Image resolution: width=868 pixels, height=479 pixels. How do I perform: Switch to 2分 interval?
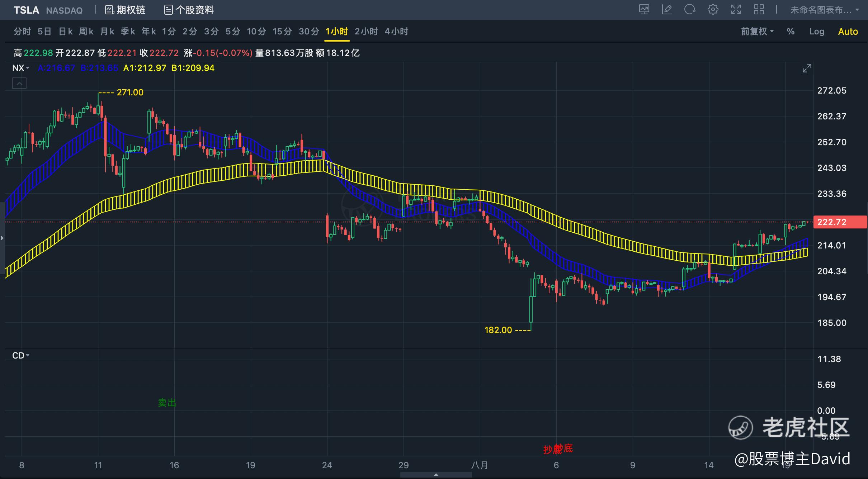[190, 32]
